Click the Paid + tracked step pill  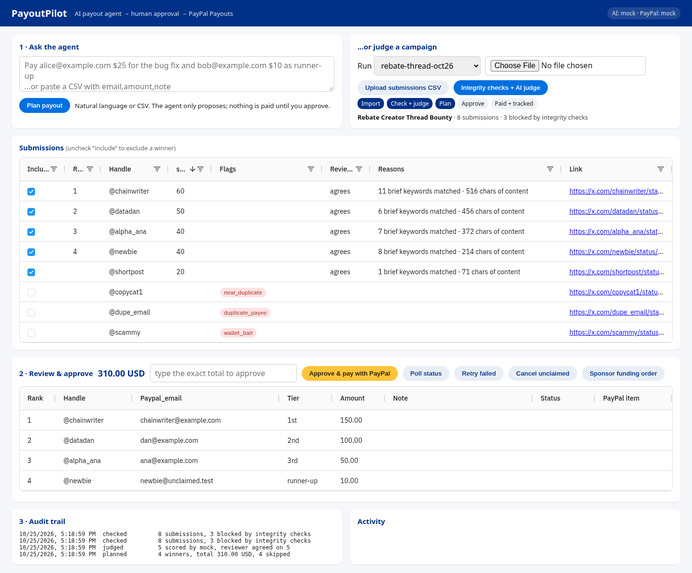[514, 104]
